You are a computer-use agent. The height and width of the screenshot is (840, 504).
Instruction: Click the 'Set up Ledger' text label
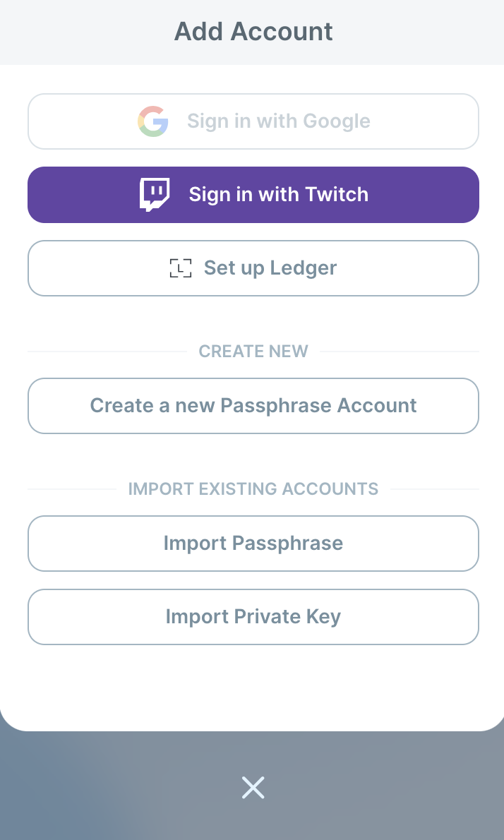[270, 268]
